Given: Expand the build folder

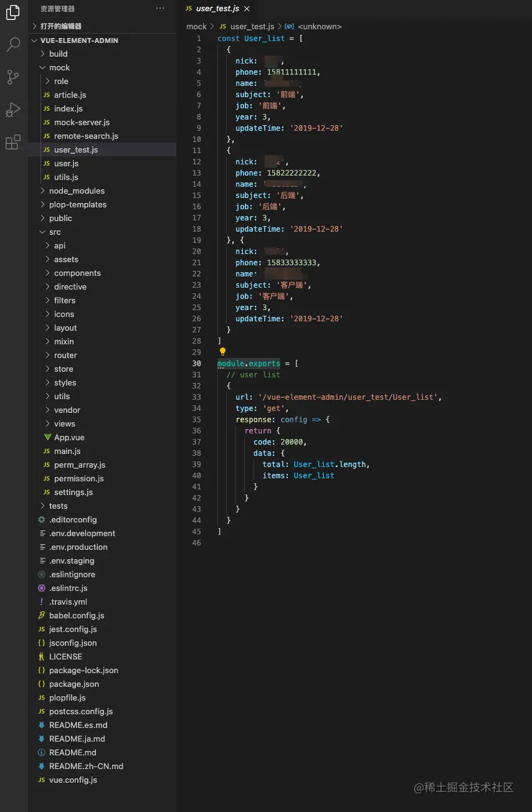Looking at the screenshot, I should point(58,54).
